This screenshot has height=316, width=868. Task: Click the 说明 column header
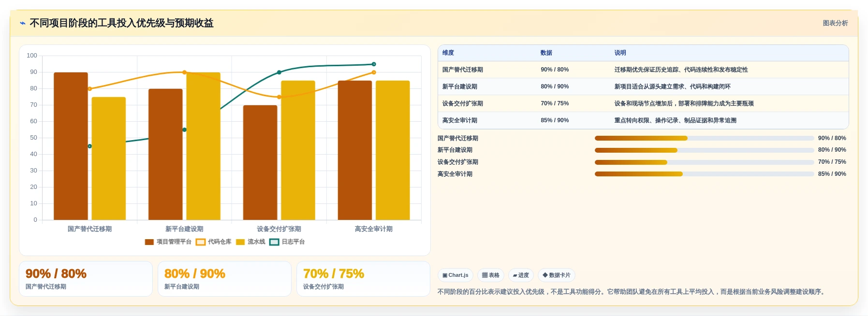[620, 53]
